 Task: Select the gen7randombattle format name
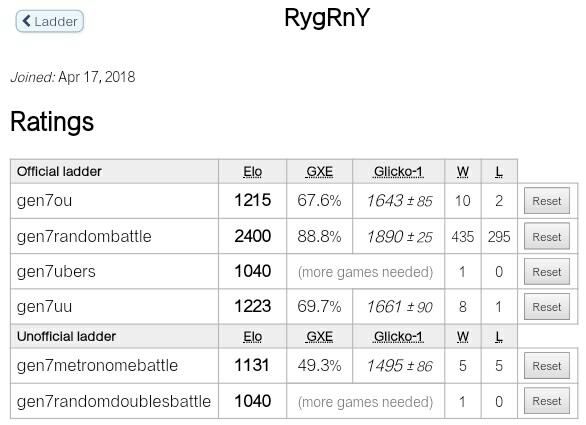pos(84,236)
